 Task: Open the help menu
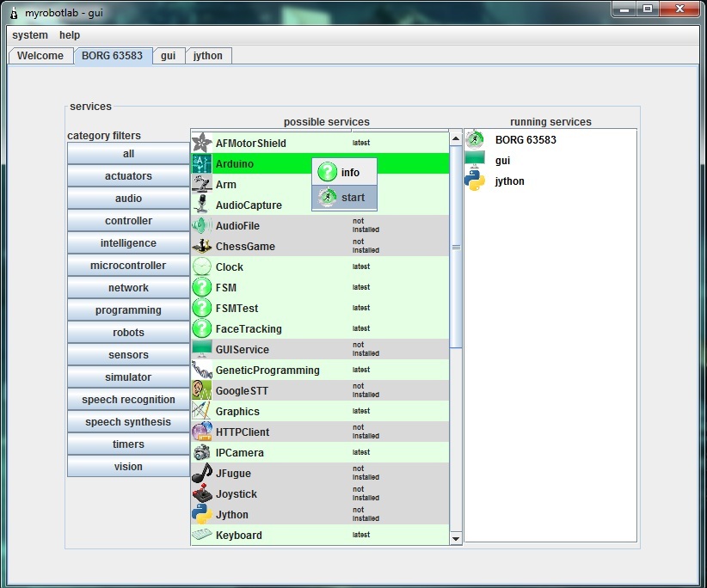[x=70, y=35]
